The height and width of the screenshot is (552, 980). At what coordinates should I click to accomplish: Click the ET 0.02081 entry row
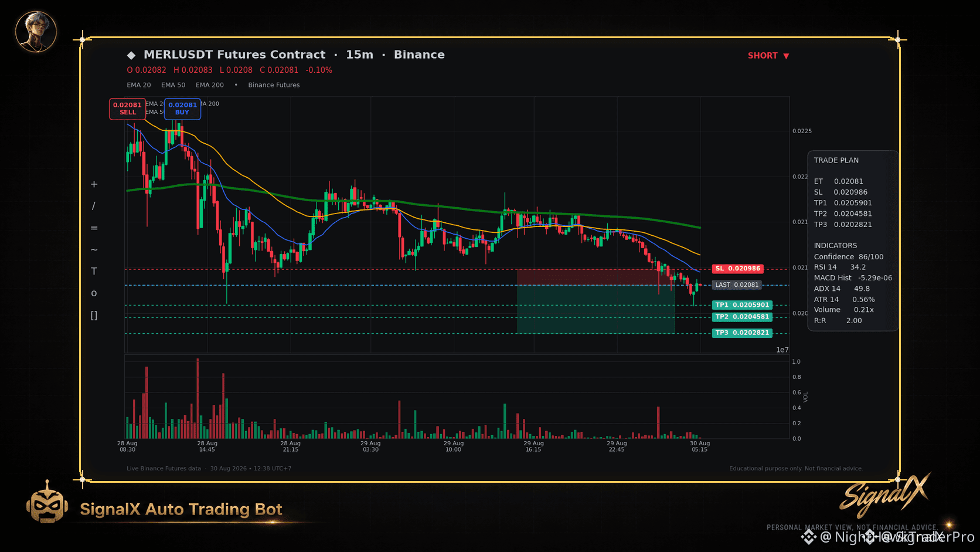839,181
